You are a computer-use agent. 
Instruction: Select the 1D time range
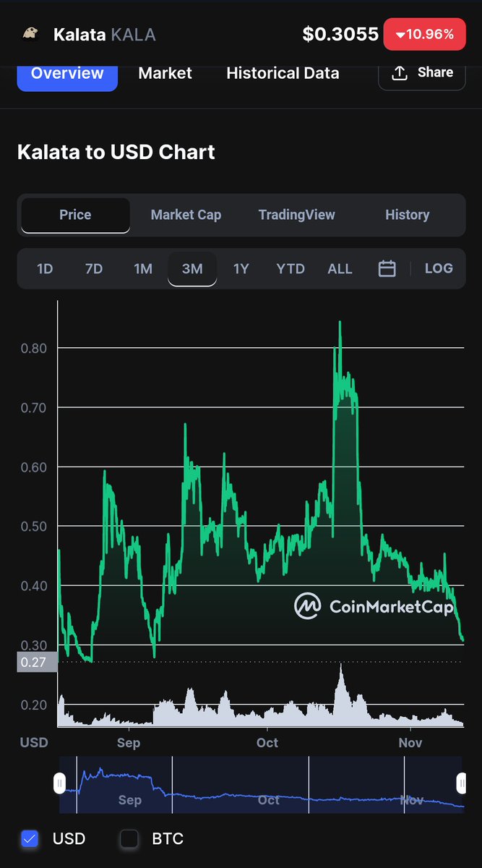(x=45, y=269)
